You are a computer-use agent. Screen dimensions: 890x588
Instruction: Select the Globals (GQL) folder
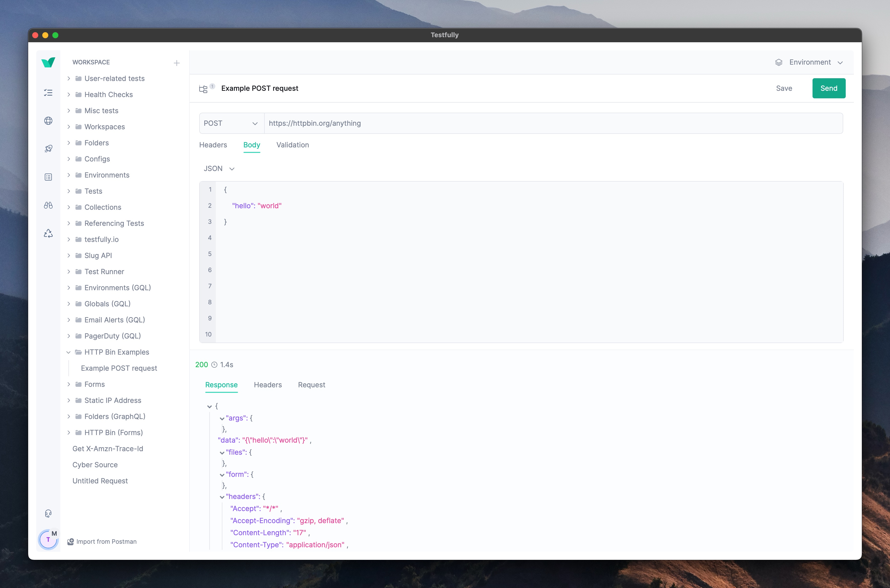coord(108,304)
